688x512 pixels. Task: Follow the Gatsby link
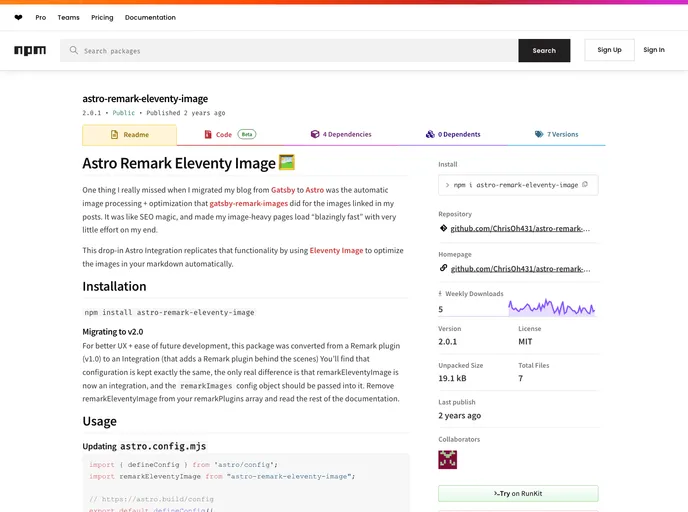click(283, 190)
